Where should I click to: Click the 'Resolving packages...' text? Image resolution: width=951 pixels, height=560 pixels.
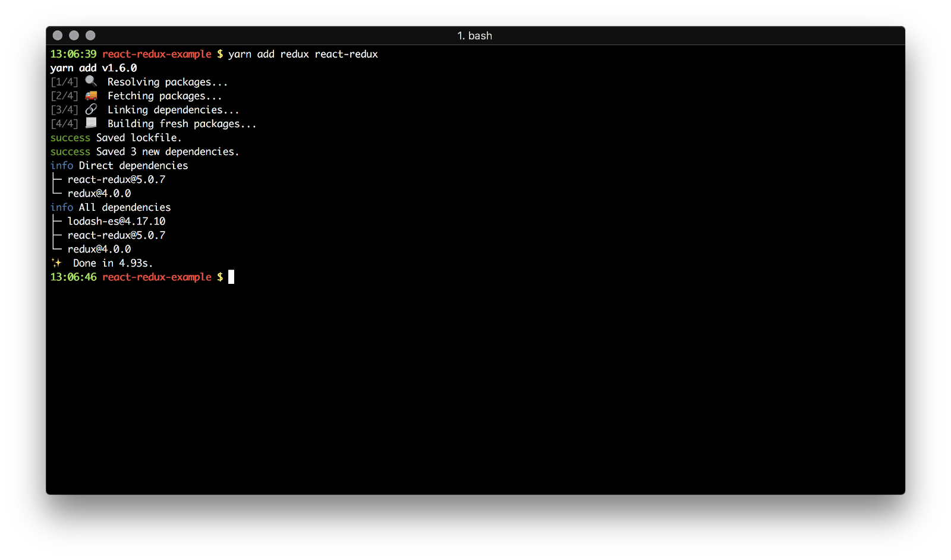pyautogui.click(x=168, y=82)
